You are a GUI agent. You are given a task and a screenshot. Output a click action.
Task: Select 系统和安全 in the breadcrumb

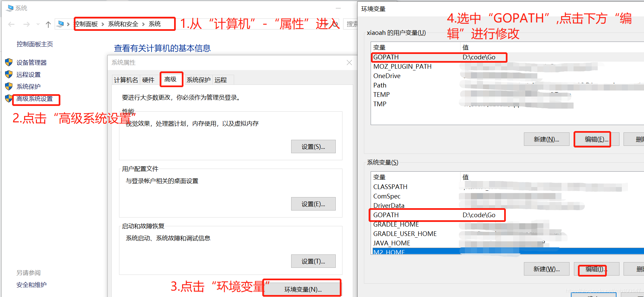coord(123,24)
